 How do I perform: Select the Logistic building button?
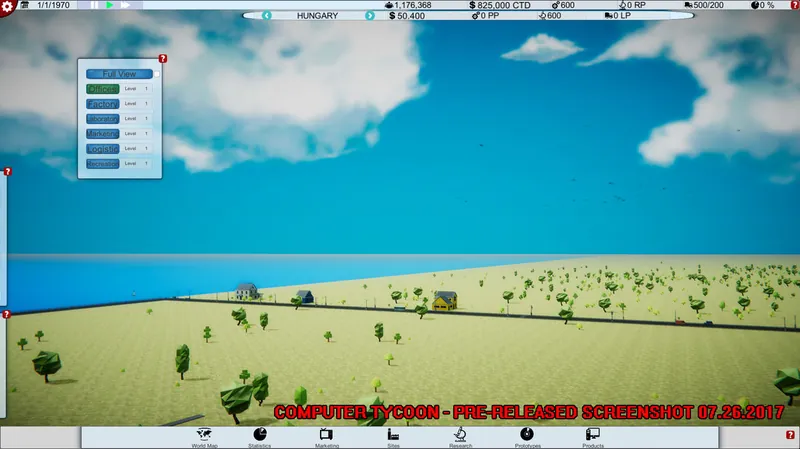103,149
